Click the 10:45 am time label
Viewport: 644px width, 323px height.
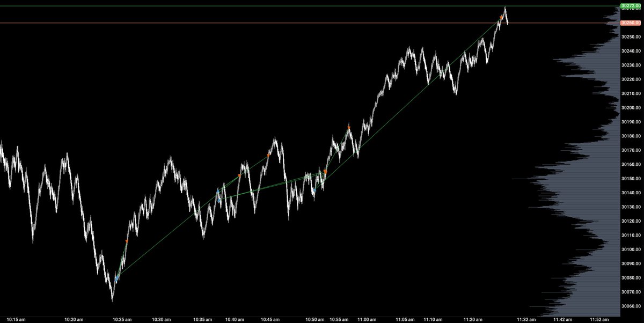[269, 319]
